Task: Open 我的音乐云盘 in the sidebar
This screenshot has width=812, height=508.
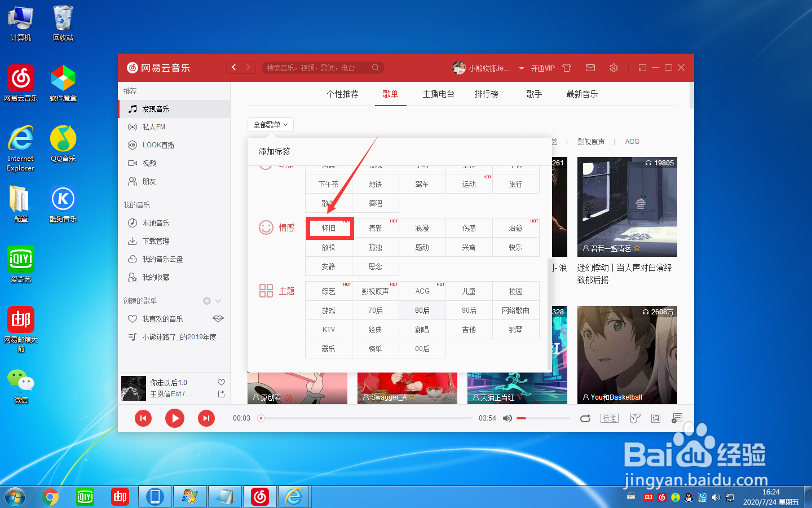Action: tap(174, 259)
